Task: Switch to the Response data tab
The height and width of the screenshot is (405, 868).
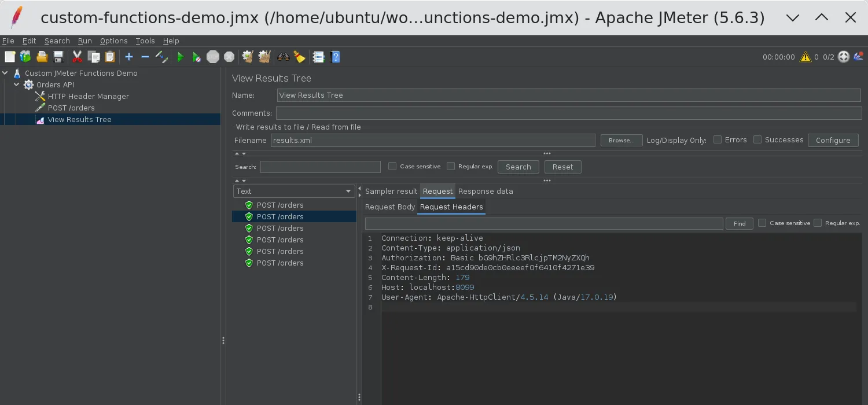Action: 486,192
